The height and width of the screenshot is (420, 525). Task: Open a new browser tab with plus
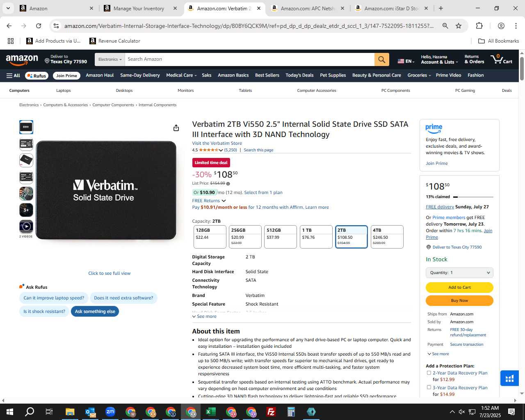(441, 8)
